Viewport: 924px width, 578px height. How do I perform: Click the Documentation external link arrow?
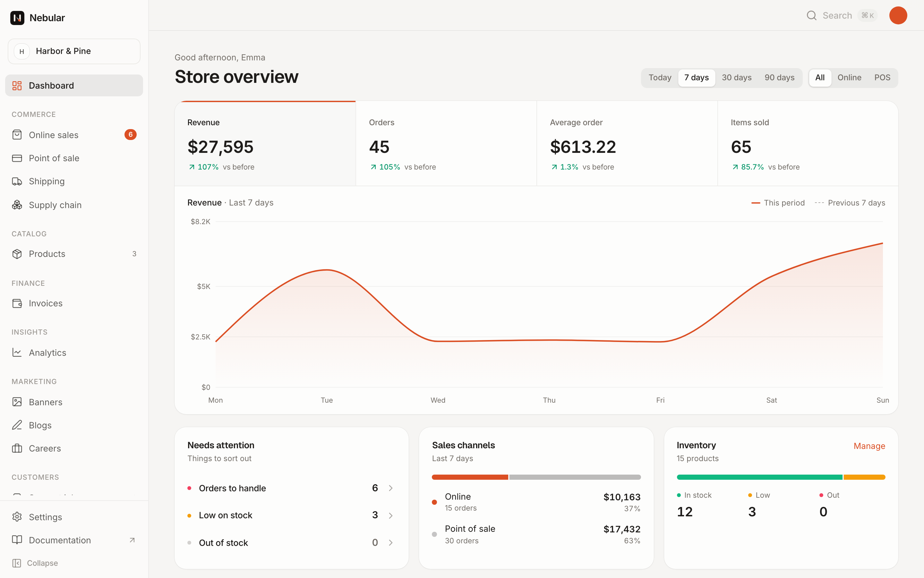coord(132,540)
